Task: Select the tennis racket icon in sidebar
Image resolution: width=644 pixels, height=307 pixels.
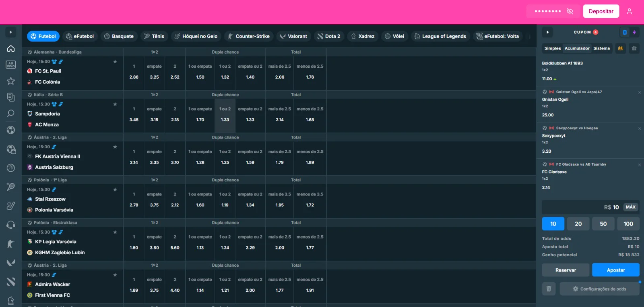Action: click(x=11, y=187)
